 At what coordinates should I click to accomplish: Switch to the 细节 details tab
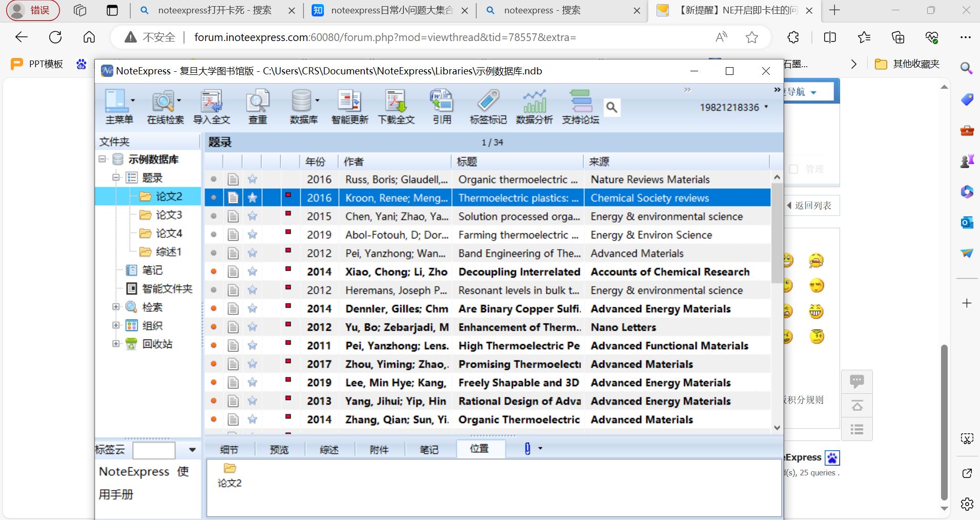point(229,450)
